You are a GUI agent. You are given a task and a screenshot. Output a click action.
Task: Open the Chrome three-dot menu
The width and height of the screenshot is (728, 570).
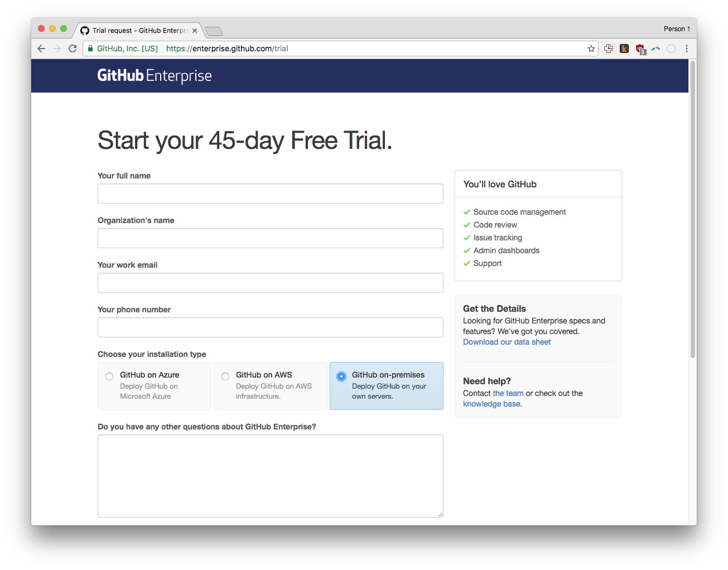(x=687, y=49)
